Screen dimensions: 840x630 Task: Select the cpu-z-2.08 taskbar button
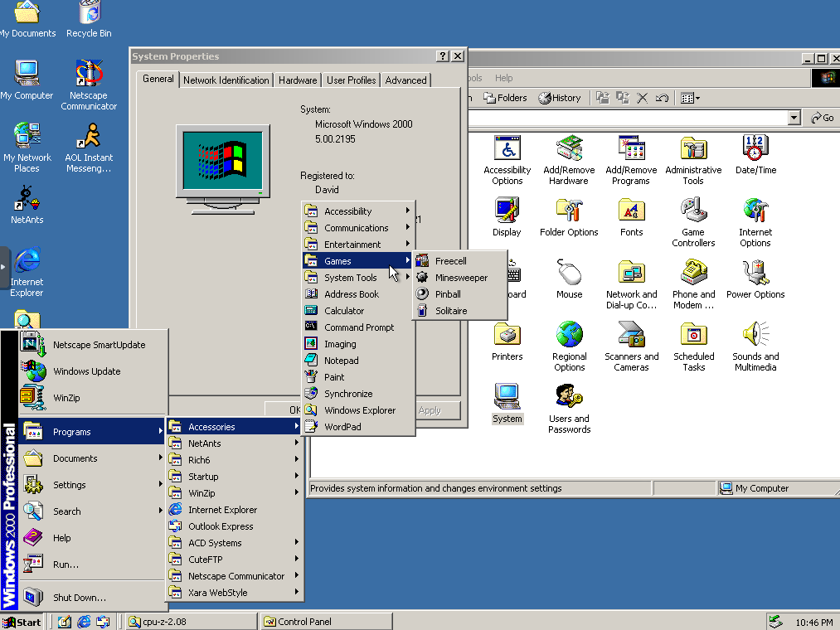click(191, 622)
